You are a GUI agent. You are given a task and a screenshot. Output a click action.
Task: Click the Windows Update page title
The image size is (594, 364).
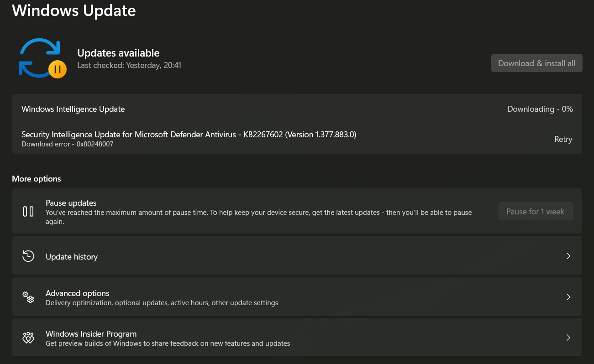point(74,10)
